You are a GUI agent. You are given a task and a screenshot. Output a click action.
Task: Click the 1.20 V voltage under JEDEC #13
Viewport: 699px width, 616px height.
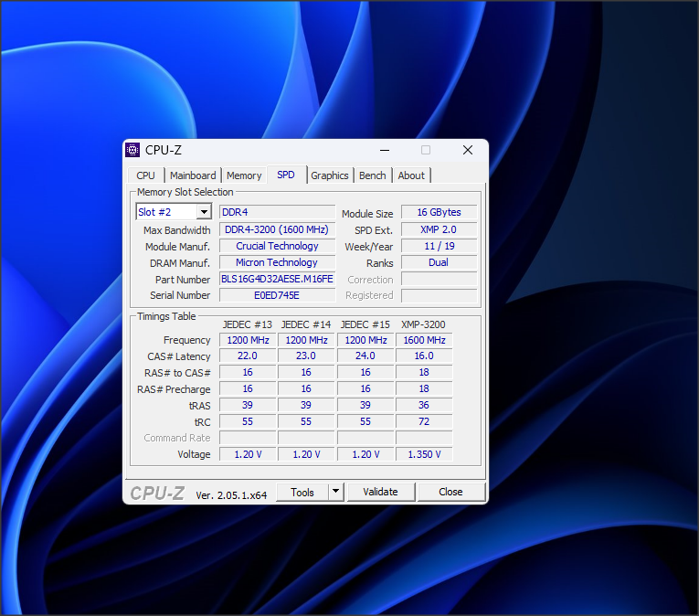pyautogui.click(x=248, y=454)
